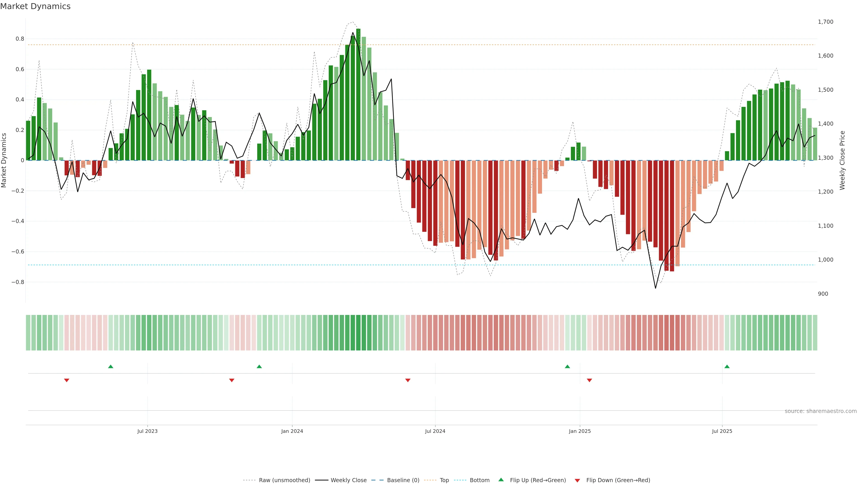The height and width of the screenshot is (488, 868).
Task: Click the Flip Down legend triangle icon
Action: click(577, 480)
